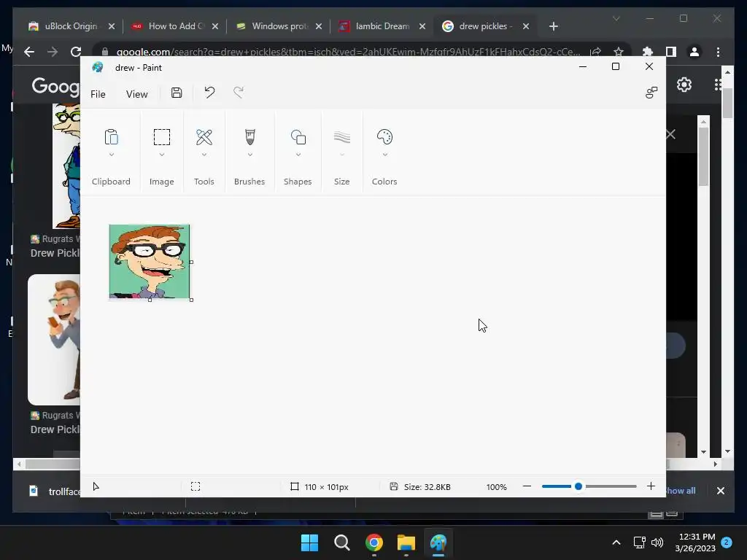Expand the Colors dropdown chevron
747x560 pixels.
pos(384,155)
